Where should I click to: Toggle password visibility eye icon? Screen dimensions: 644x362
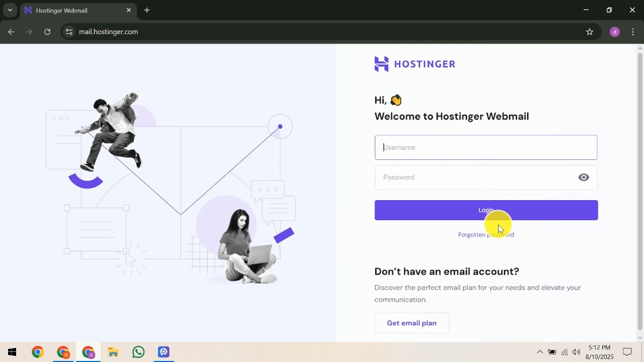point(584,177)
